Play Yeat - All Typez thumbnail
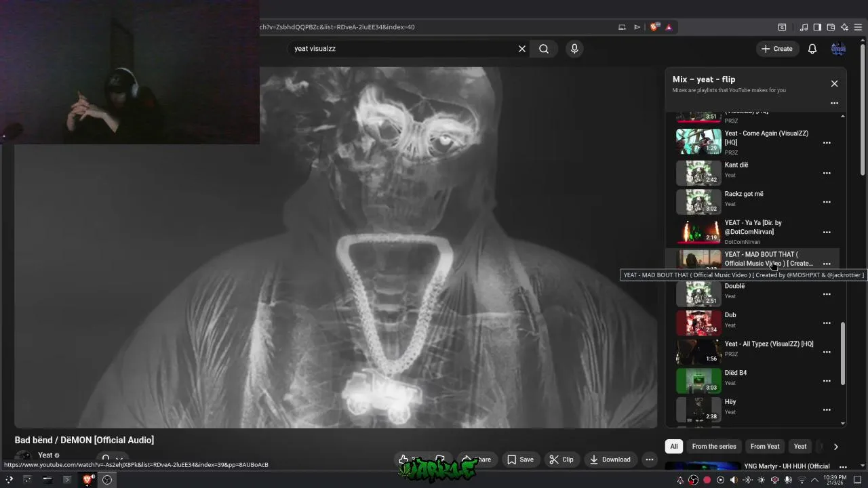 pyautogui.click(x=698, y=352)
